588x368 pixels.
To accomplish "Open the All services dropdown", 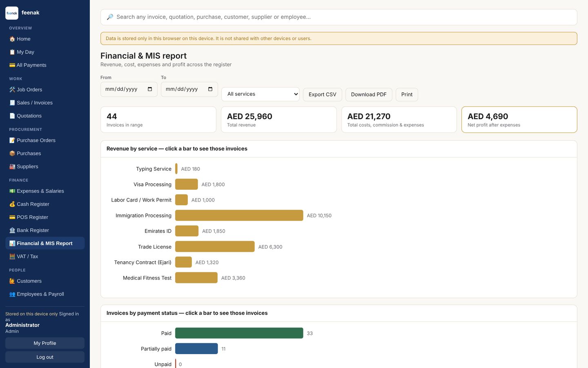I will click(261, 94).
